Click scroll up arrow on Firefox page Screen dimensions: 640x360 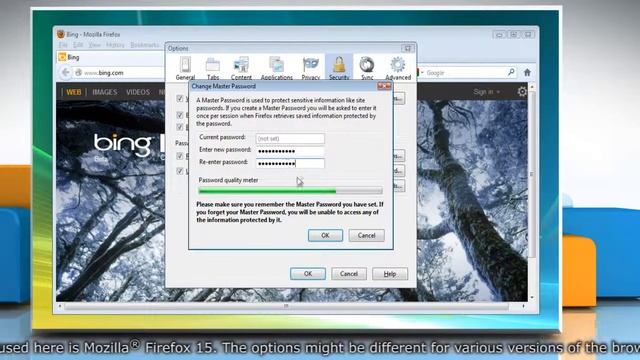click(x=531, y=87)
